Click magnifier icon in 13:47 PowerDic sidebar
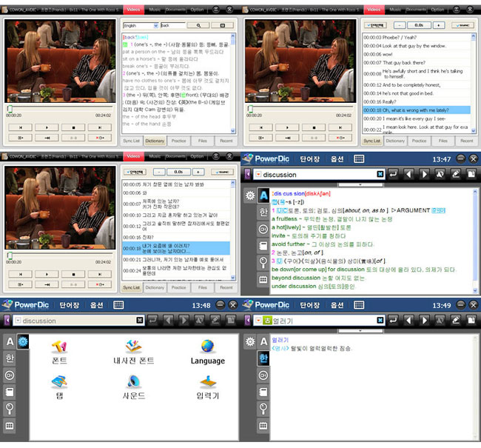The image size is (481, 448). click(x=263, y=263)
